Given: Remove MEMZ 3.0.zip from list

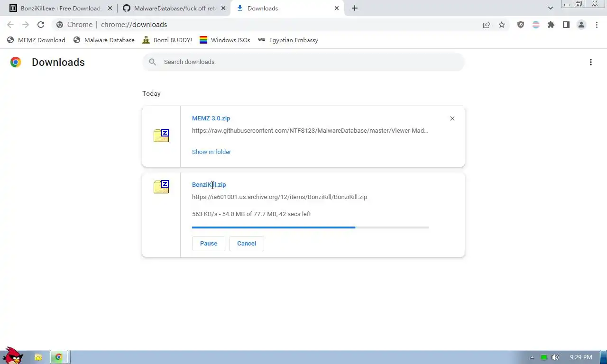Looking at the screenshot, I should pyautogui.click(x=452, y=118).
